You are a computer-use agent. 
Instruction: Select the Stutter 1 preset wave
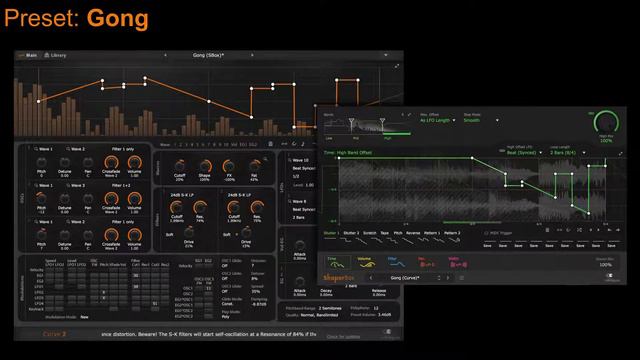(331, 233)
